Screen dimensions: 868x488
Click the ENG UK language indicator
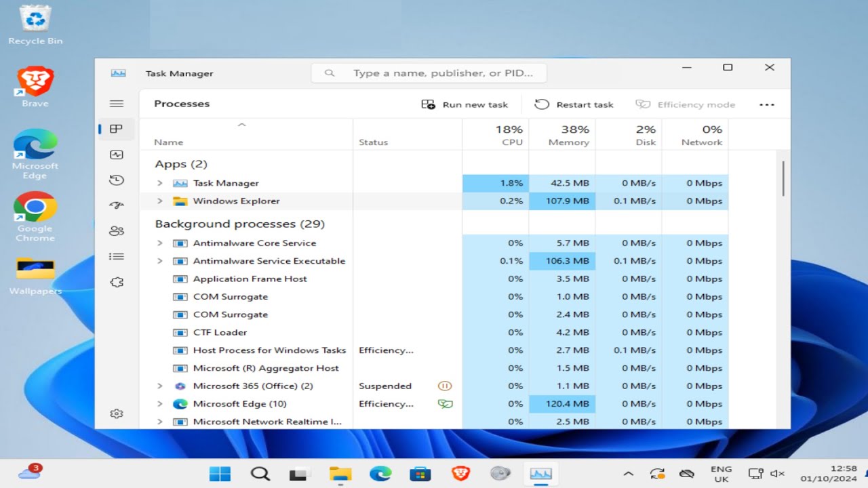[721, 474]
